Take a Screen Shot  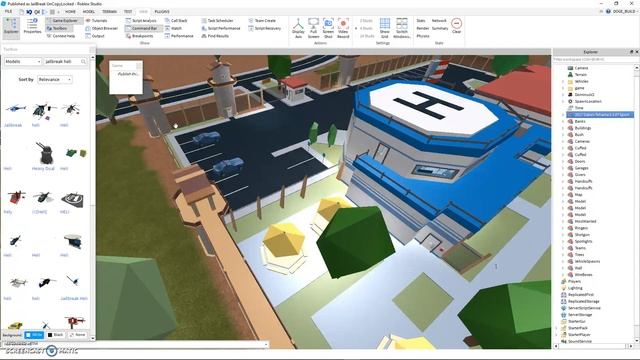(328, 28)
